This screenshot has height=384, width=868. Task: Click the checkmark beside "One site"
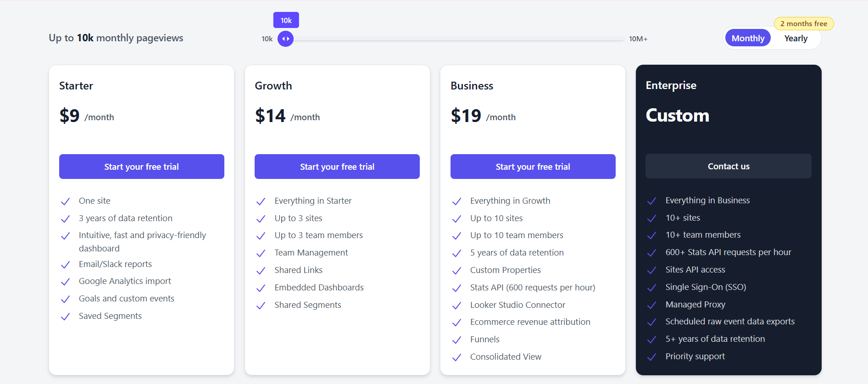pos(65,201)
